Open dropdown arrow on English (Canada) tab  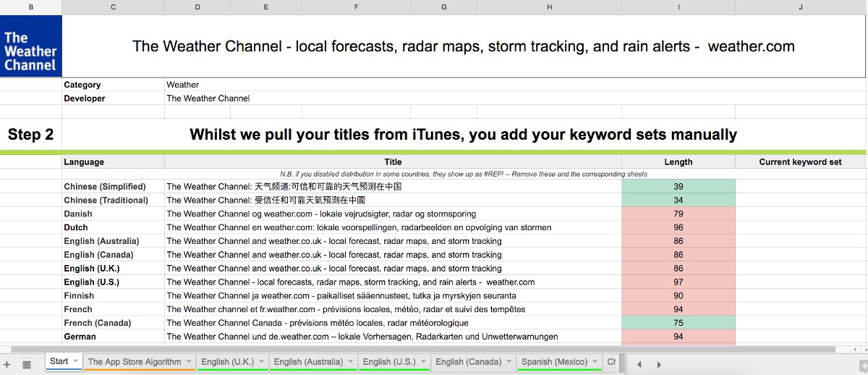tap(510, 362)
